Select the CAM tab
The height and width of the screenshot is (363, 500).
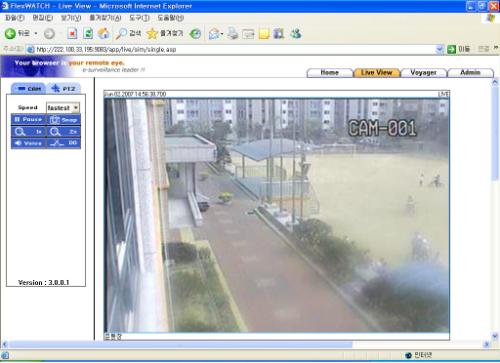point(29,88)
